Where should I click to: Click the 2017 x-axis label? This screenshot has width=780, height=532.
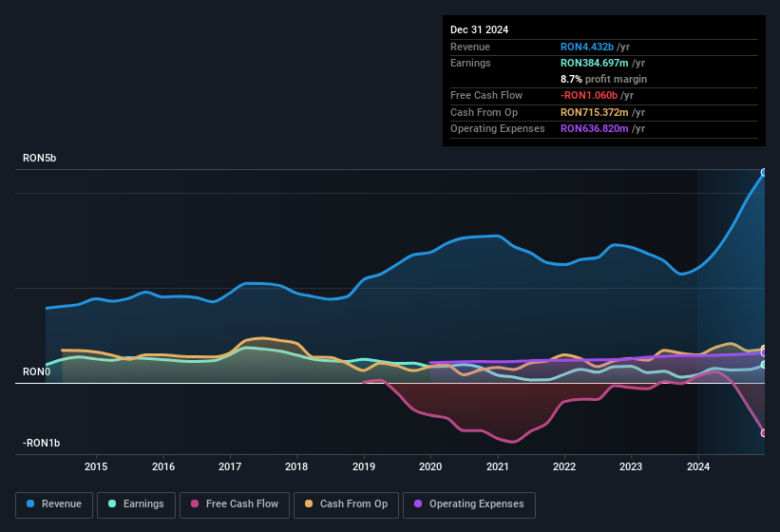[x=230, y=466]
